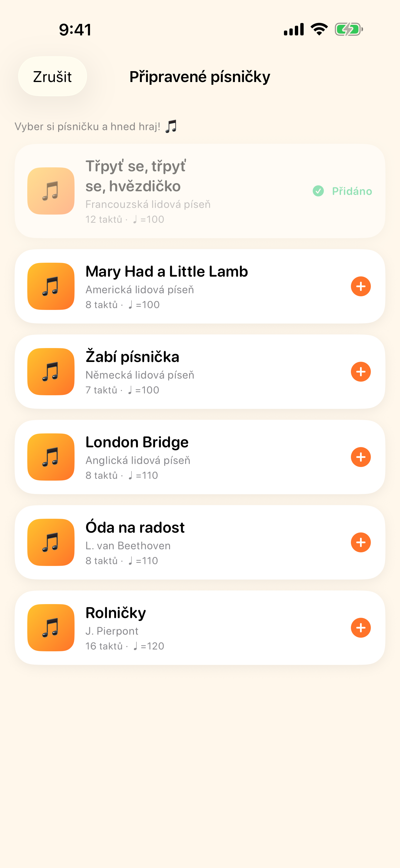This screenshot has height=868, width=400.
Task: Select Žabí písnička music note thumbnail
Action: pos(51,372)
